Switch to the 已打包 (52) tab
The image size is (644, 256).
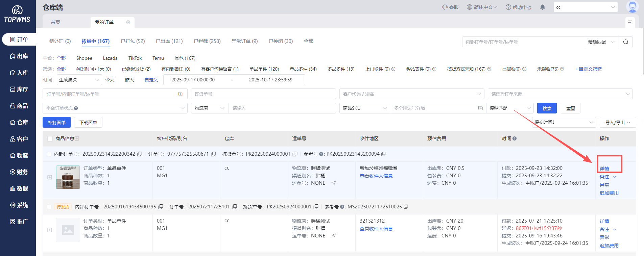point(133,41)
